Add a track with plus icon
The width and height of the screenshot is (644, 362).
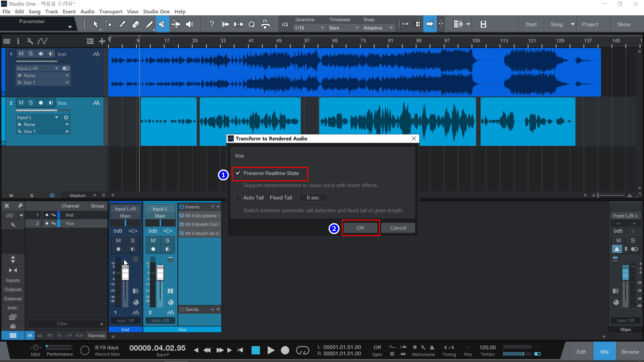[102, 41]
